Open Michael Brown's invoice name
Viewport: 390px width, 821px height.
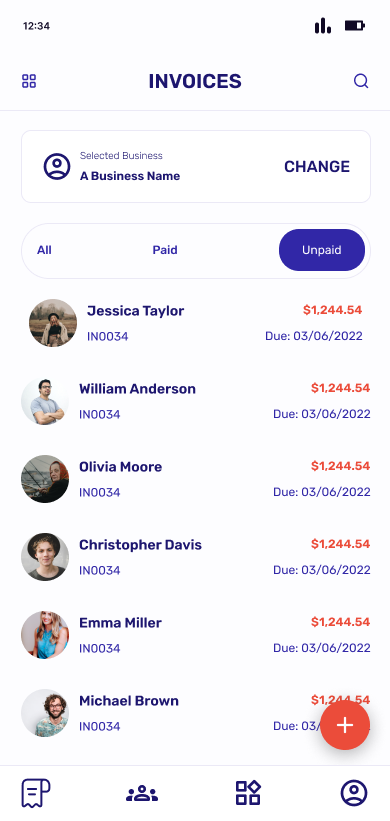tap(129, 701)
